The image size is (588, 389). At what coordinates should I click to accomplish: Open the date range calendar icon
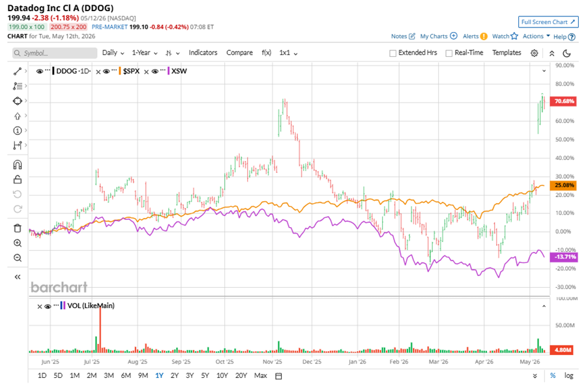tap(278, 376)
